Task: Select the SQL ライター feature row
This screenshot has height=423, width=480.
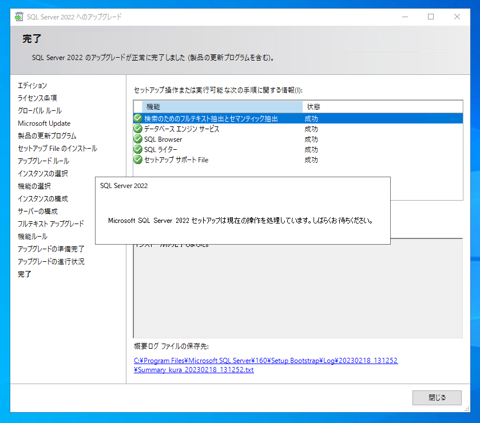Action: (298, 149)
